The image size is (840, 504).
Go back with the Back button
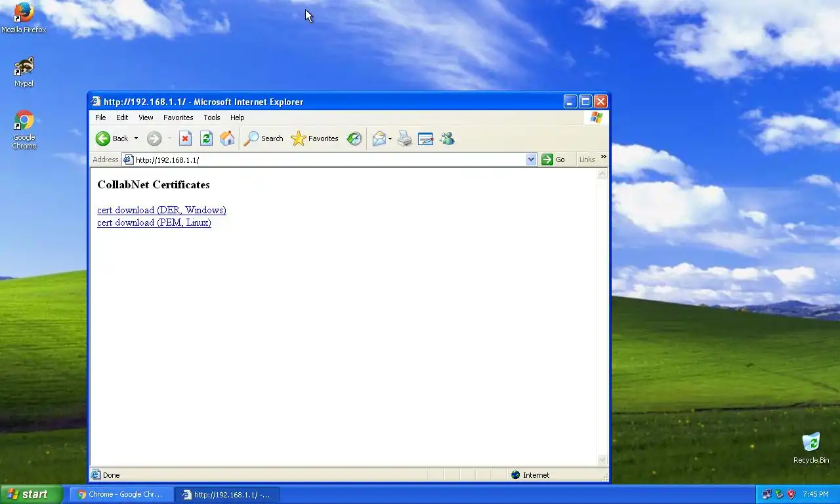coord(112,138)
